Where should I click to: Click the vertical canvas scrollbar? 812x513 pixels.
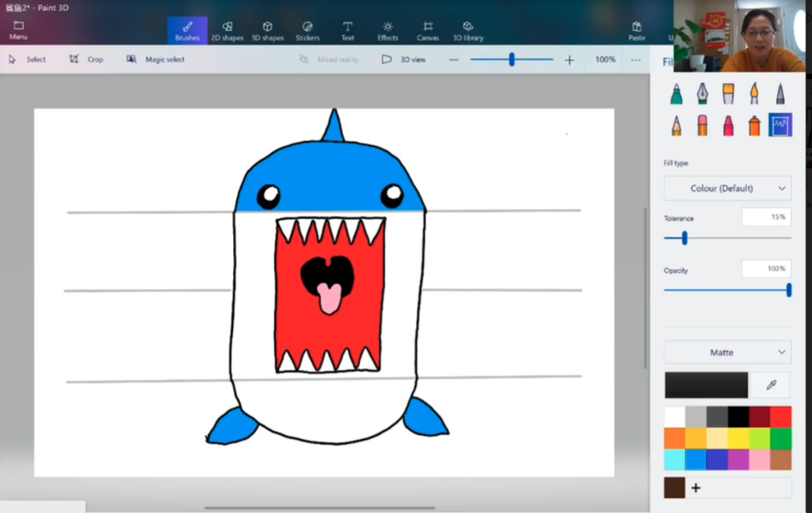coord(645,288)
